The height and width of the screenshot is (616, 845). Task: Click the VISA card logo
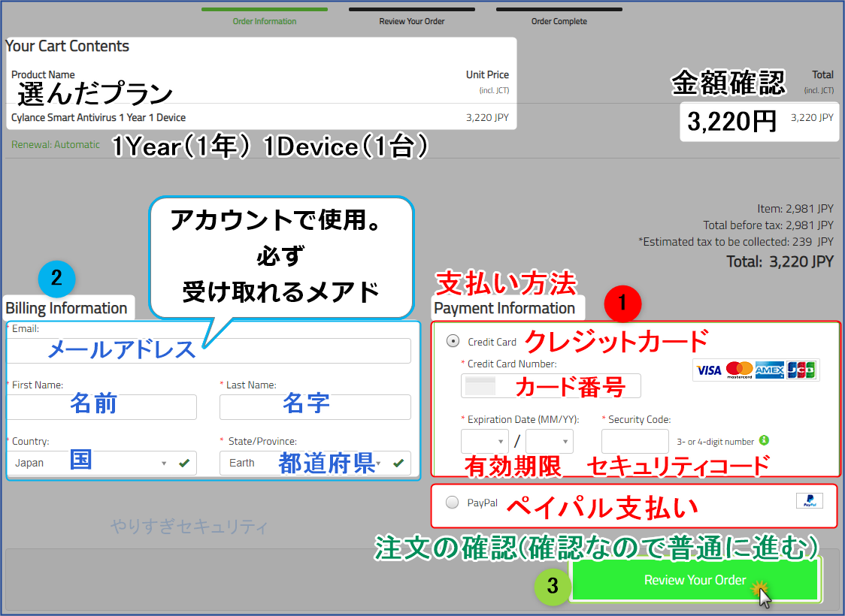(x=709, y=370)
